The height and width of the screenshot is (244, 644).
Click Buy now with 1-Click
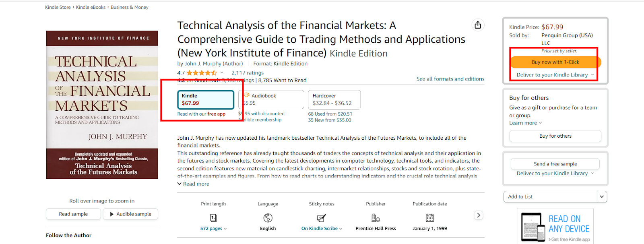(555, 62)
